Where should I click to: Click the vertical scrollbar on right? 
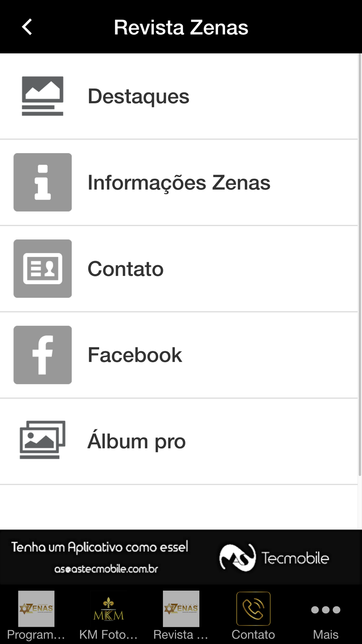coord(360,264)
